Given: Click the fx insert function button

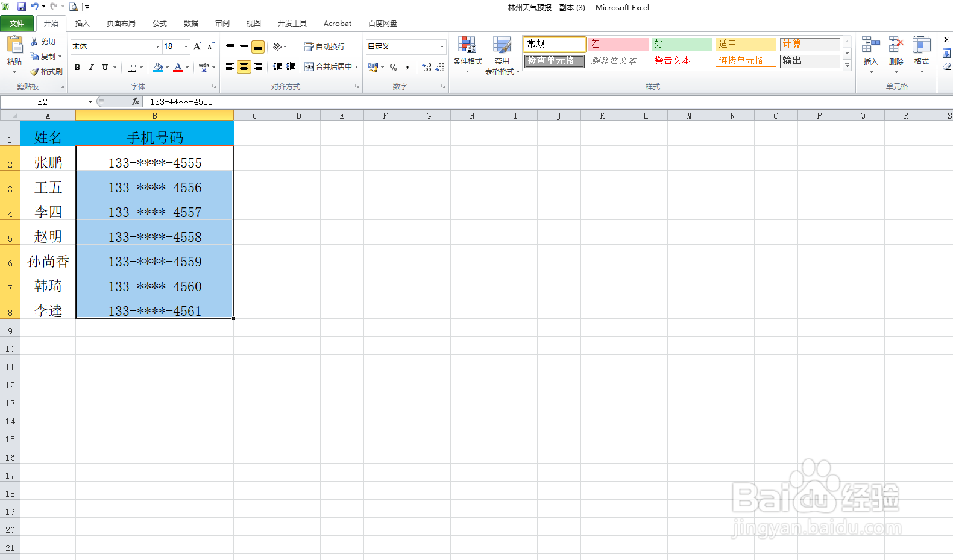Looking at the screenshot, I should (x=136, y=102).
